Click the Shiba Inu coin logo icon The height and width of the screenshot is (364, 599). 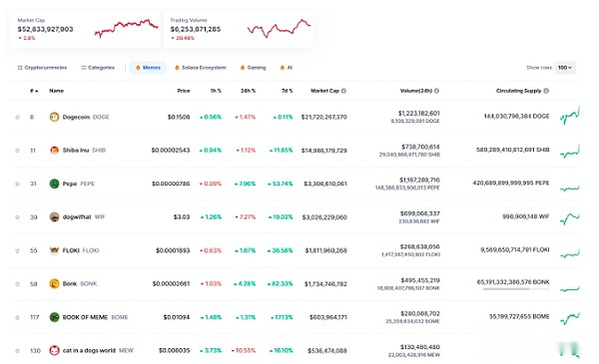coord(54,150)
